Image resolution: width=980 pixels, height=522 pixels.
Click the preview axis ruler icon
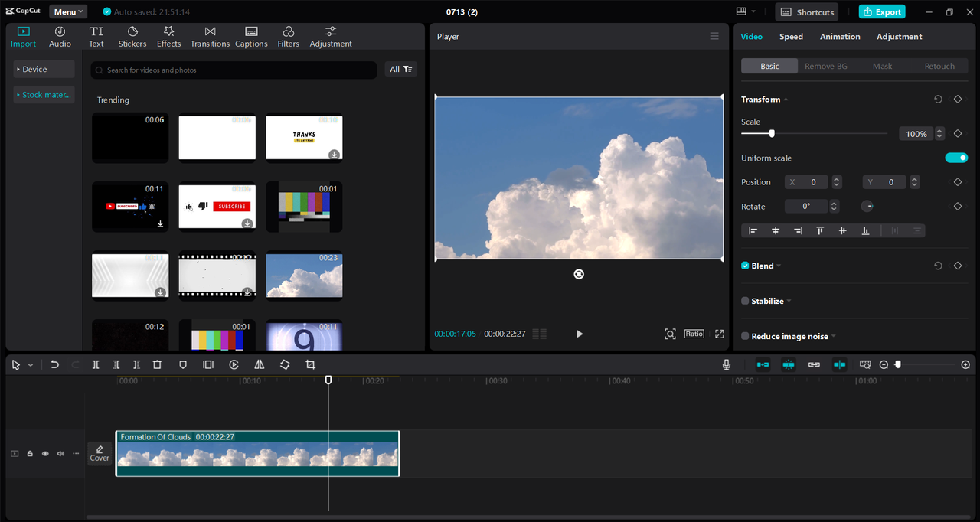click(x=865, y=365)
